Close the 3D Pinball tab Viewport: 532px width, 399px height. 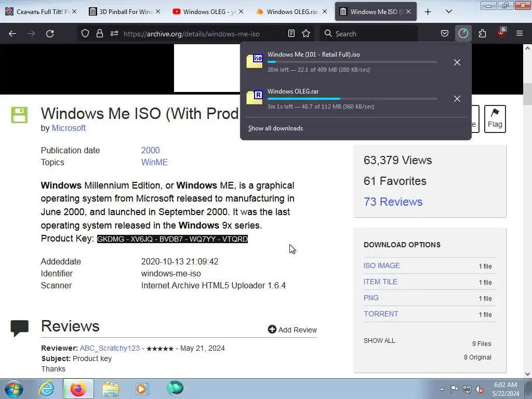point(158,12)
